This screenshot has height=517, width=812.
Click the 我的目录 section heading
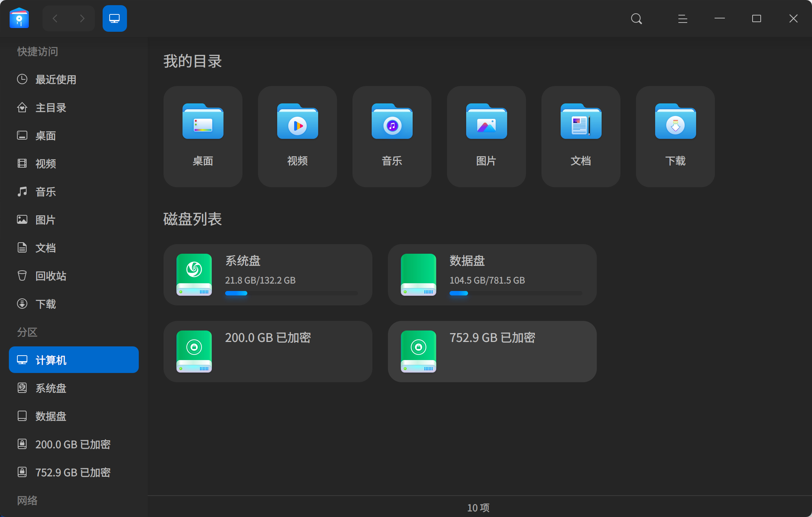193,61
